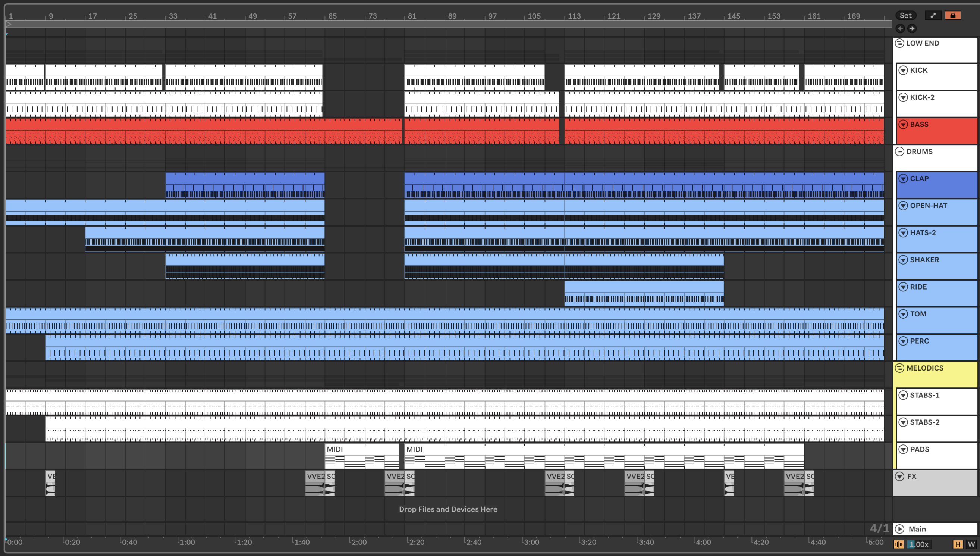980x556 pixels.
Task: Collapse the MELODICS group track
Action: tap(899, 368)
